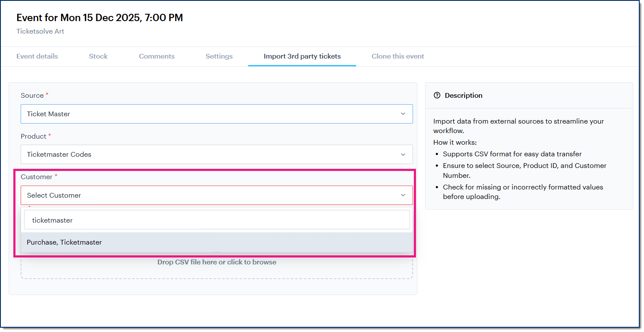Switch to the Event details tab

click(37, 56)
